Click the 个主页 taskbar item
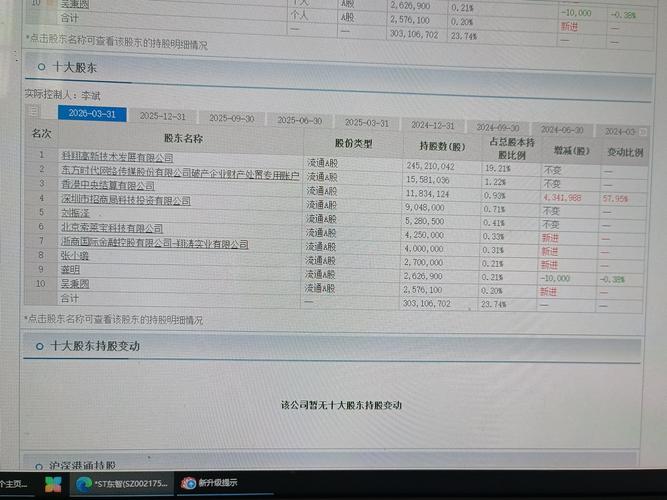 coord(14,484)
